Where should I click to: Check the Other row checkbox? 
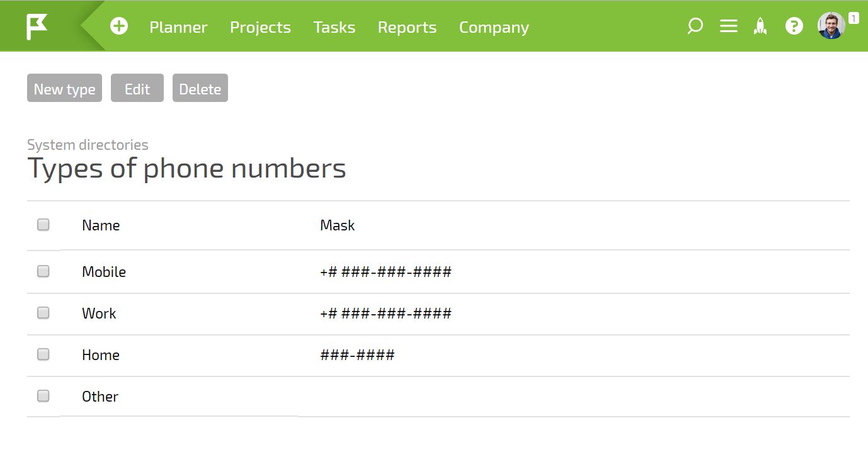43,396
